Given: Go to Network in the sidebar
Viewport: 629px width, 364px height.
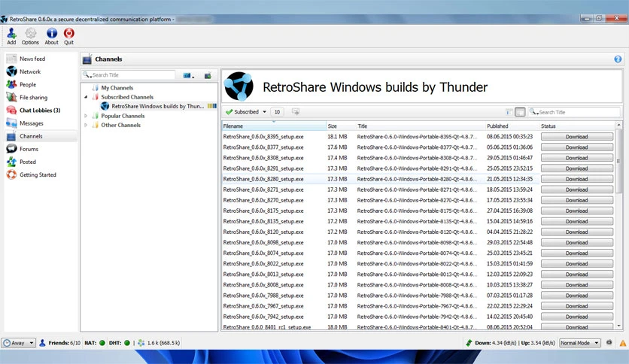Looking at the screenshot, I should pyautogui.click(x=41, y=71).
